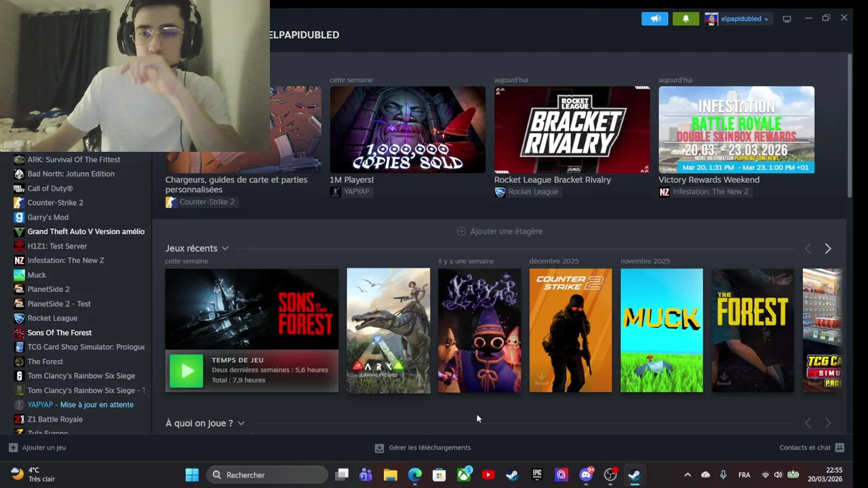The width and height of the screenshot is (868, 488).
Task: Click the Rocket League icon in library list
Action: pos(19,318)
